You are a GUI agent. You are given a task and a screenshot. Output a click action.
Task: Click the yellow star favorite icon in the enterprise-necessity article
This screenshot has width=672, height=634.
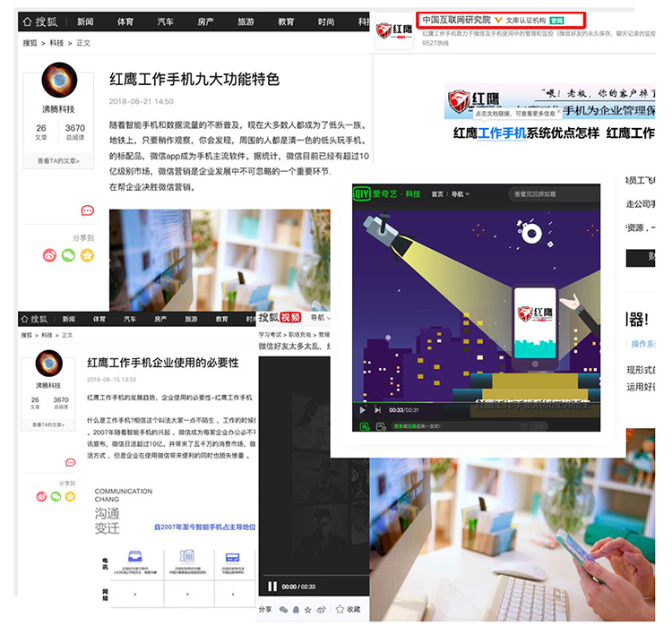point(70,496)
